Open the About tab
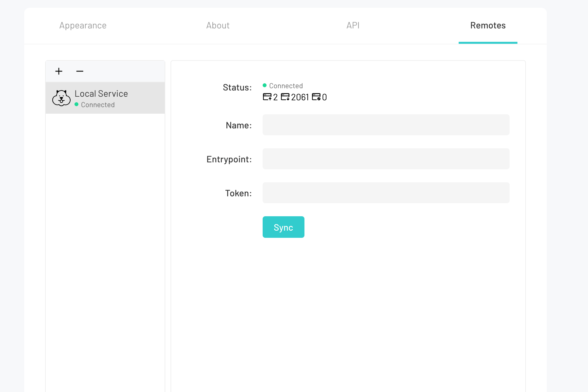 pyautogui.click(x=218, y=25)
